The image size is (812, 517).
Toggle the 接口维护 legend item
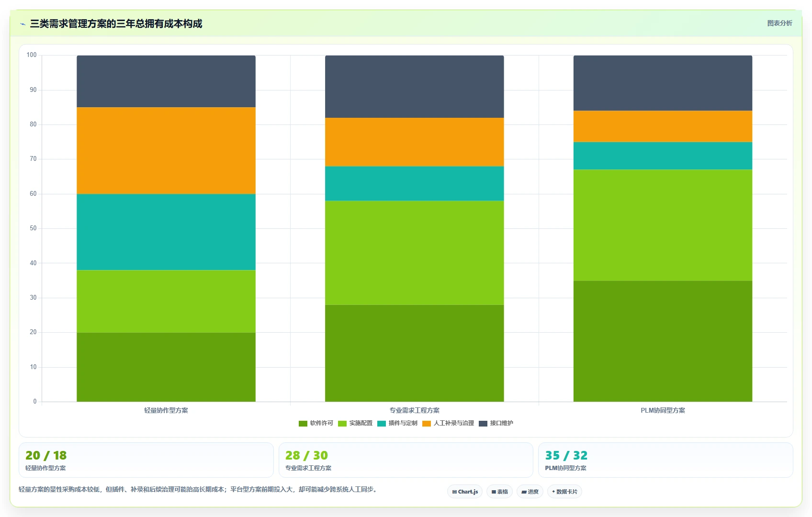(496, 423)
